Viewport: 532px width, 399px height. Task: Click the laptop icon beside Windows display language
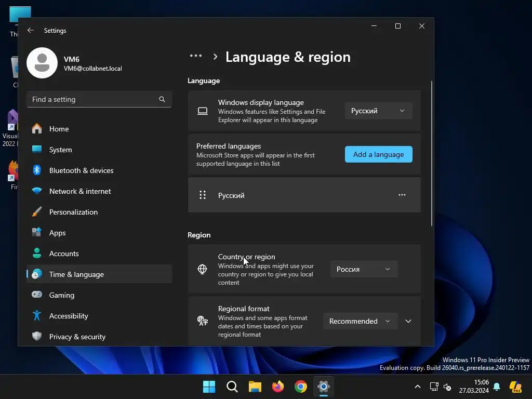203,111
